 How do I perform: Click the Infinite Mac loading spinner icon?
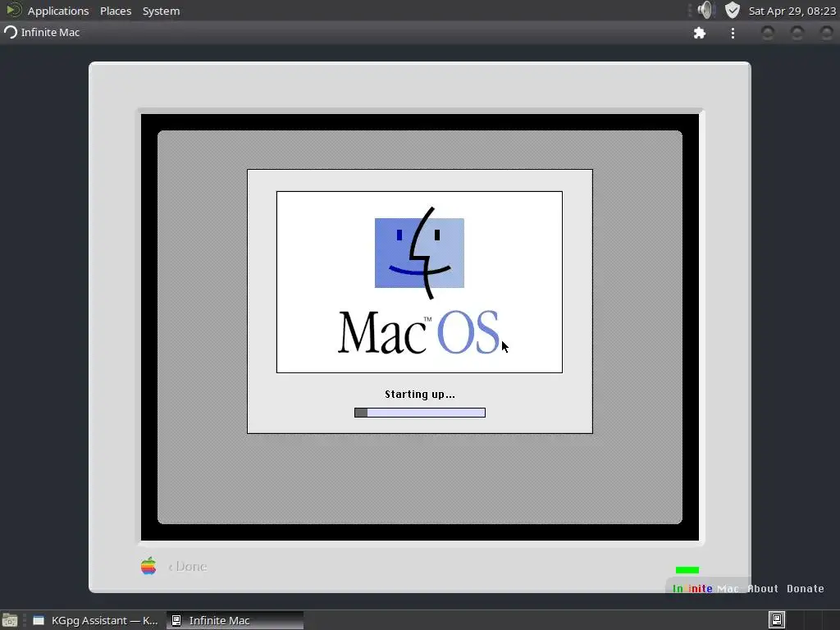point(11,32)
